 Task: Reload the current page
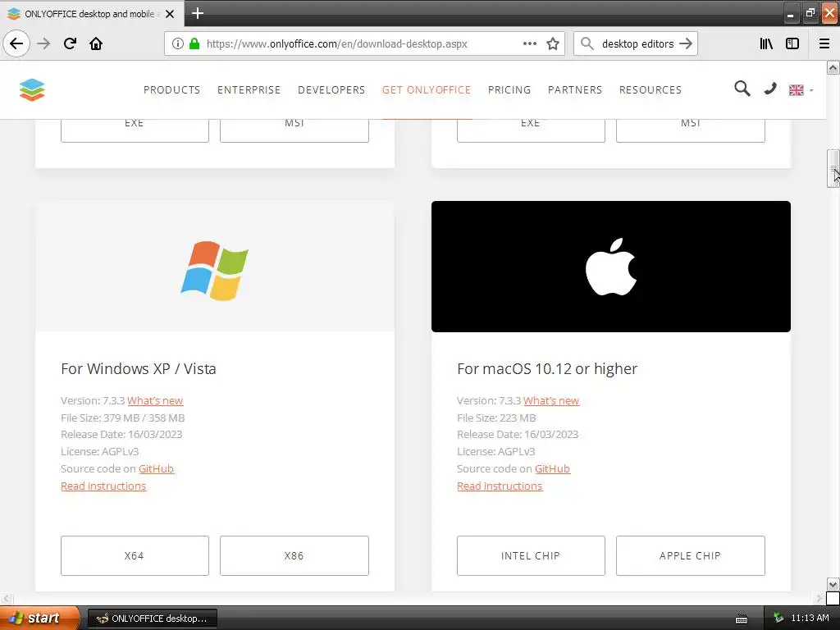tap(70, 43)
